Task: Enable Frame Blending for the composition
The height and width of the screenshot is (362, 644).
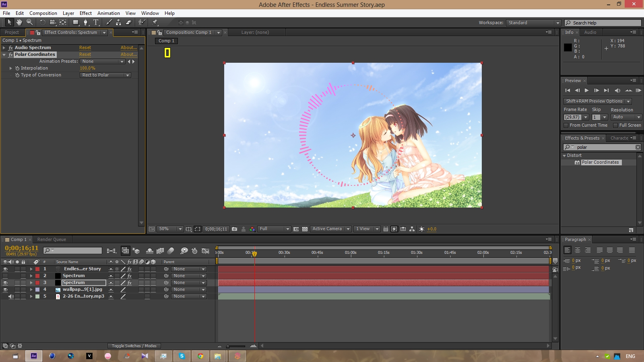Action: tap(160, 251)
